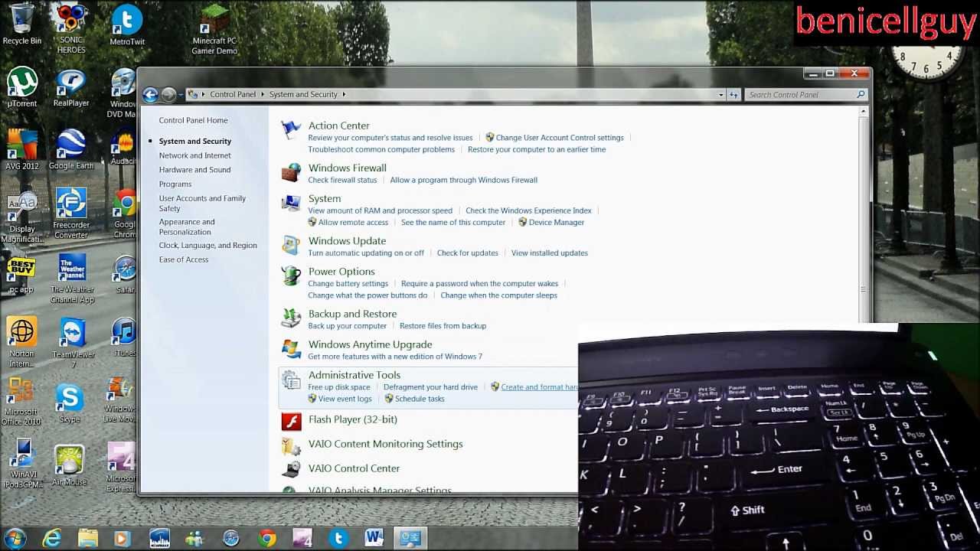Open Windows Explorer folder on taskbar
This screenshot has width=980, height=551.
pos(88,538)
